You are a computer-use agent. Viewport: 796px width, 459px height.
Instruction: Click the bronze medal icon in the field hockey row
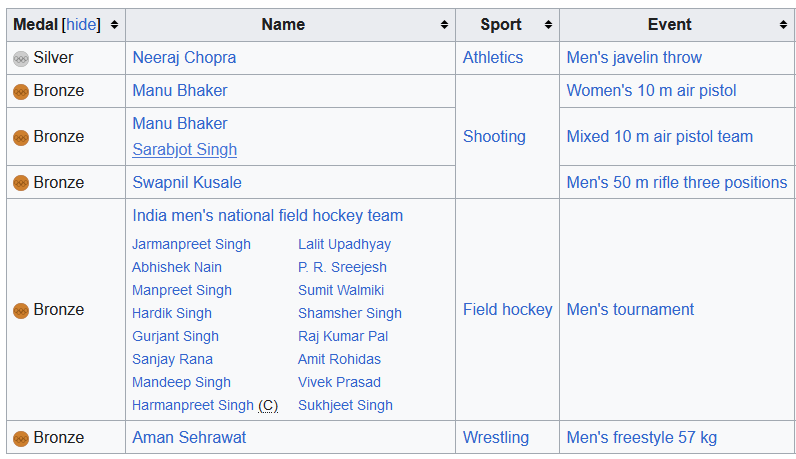(x=21, y=310)
